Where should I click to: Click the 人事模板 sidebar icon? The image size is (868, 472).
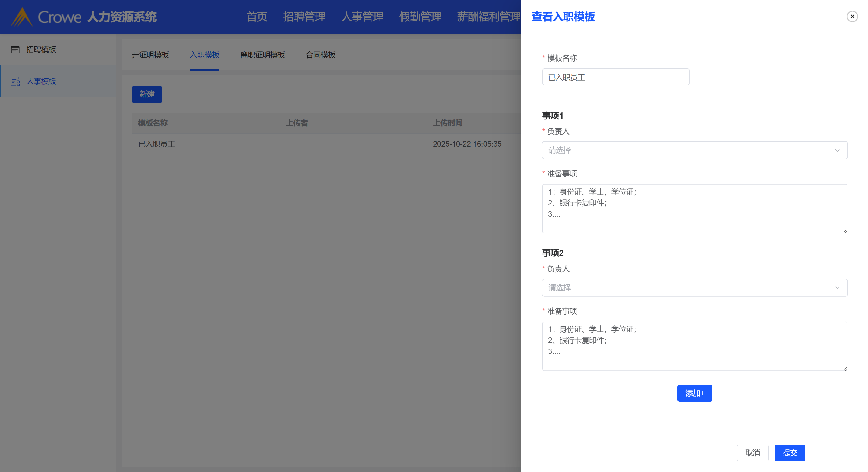(15, 81)
